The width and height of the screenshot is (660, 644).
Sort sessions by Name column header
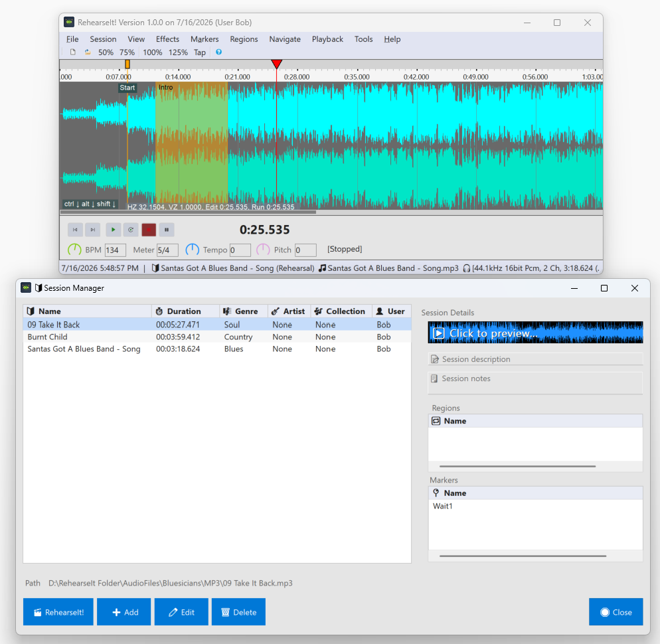tap(87, 311)
